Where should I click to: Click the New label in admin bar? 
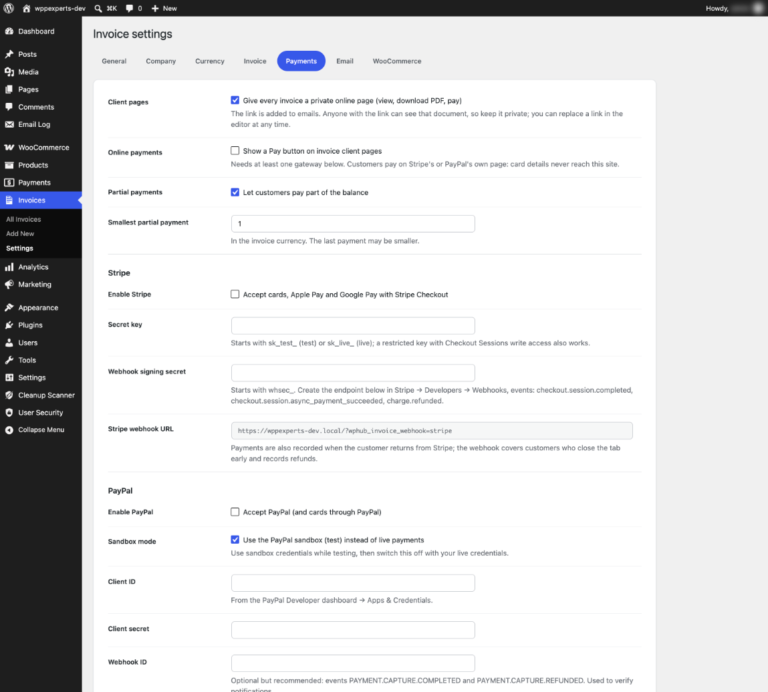tap(170, 8)
